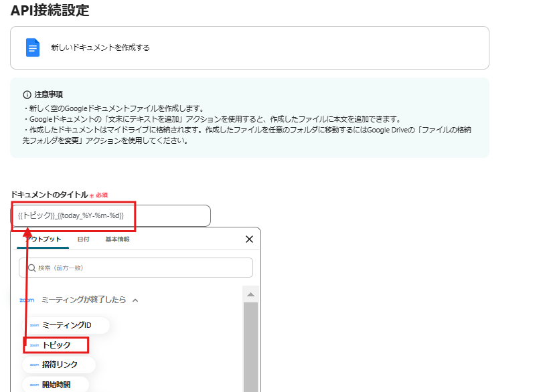Switch to the 日付 tab
Screen dimensions: 535x392
83,239
